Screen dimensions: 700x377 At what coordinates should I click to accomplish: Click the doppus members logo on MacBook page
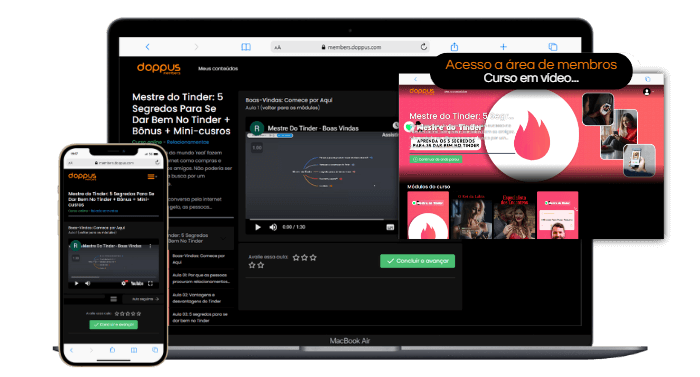point(158,68)
